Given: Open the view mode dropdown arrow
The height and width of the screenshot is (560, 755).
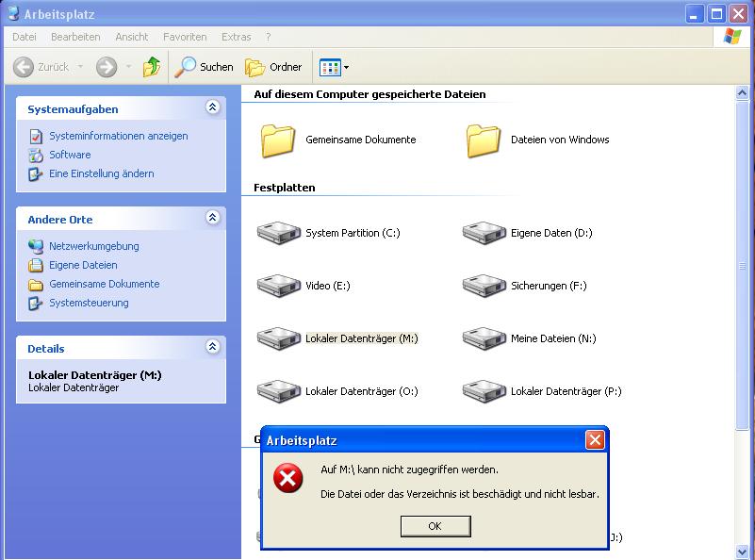Looking at the screenshot, I should click(346, 68).
